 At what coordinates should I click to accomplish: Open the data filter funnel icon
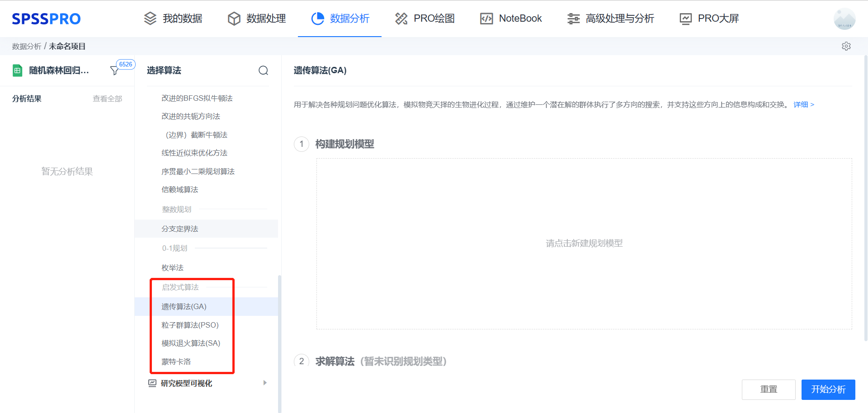[114, 70]
